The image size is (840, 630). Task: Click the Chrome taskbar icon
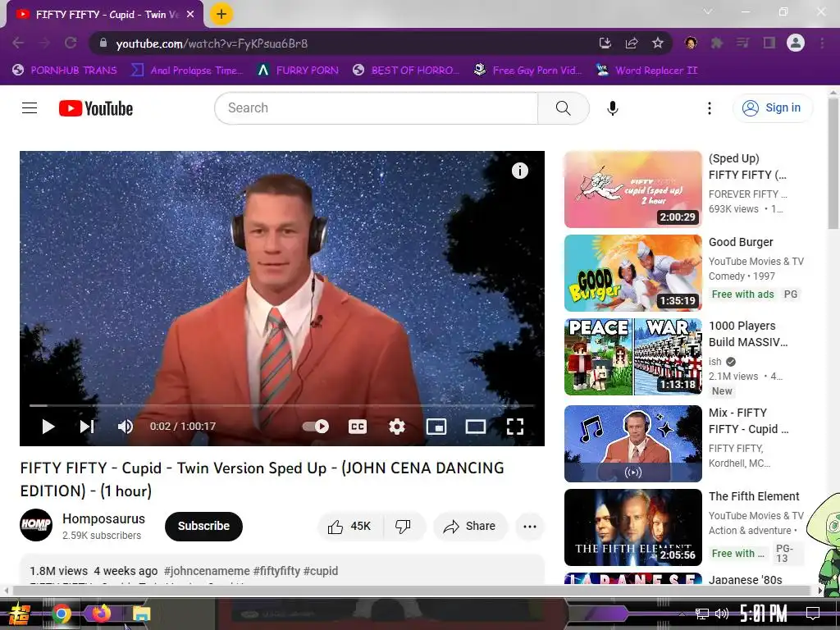pyautogui.click(x=62, y=614)
